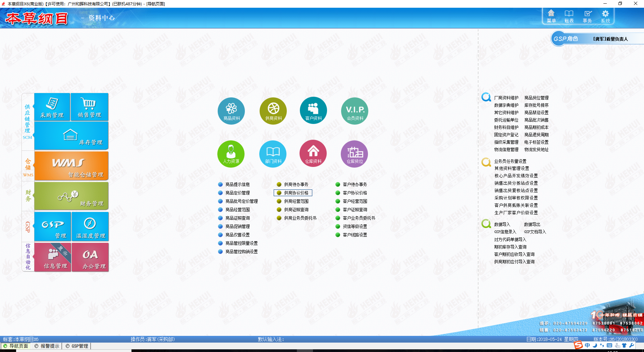
Task: Open the 期初库存导入查询 link
Action: tap(510, 247)
